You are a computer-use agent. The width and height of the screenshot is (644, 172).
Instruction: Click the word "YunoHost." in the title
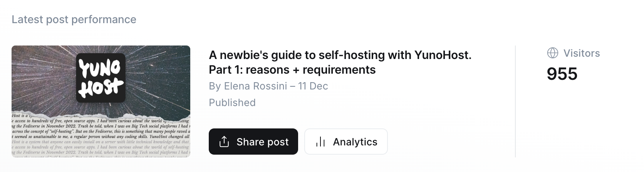coord(443,56)
